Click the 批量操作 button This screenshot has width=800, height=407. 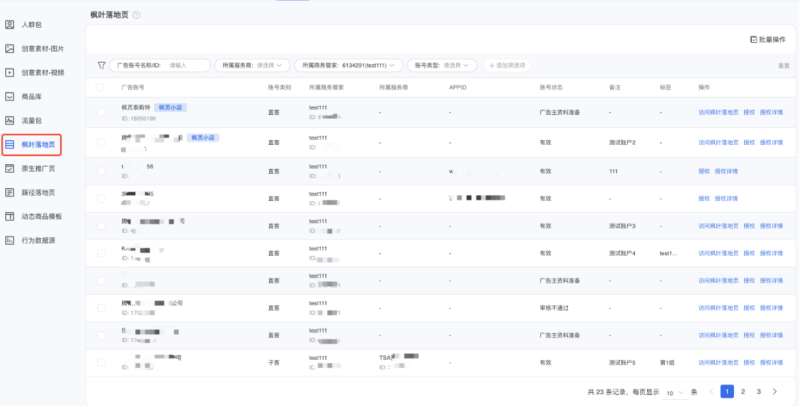click(767, 39)
